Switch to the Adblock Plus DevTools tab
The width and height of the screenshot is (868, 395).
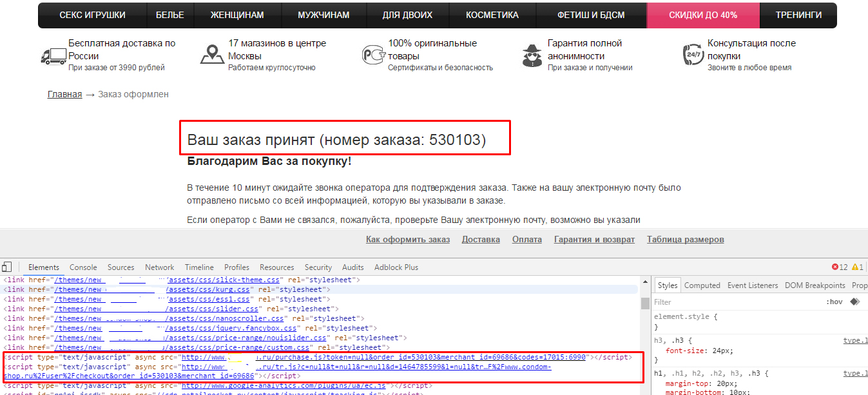pos(396,267)
